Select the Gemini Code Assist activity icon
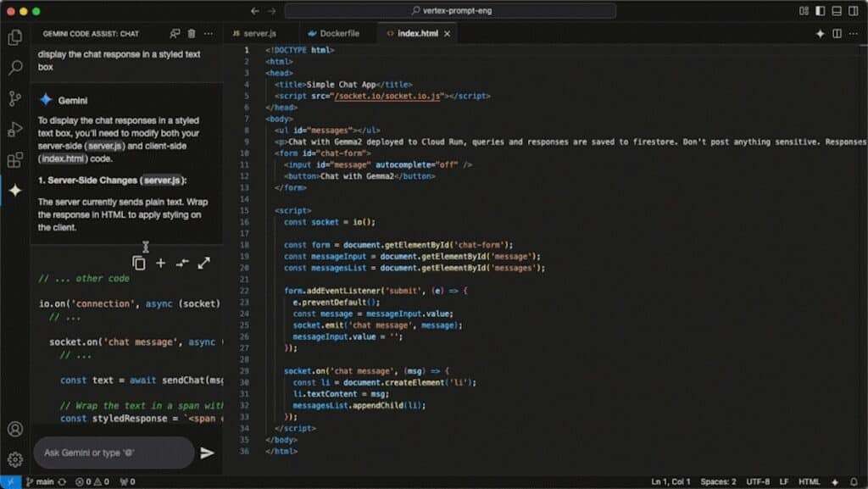This screenshot has height=489, width=868. (x=15, y=191)
